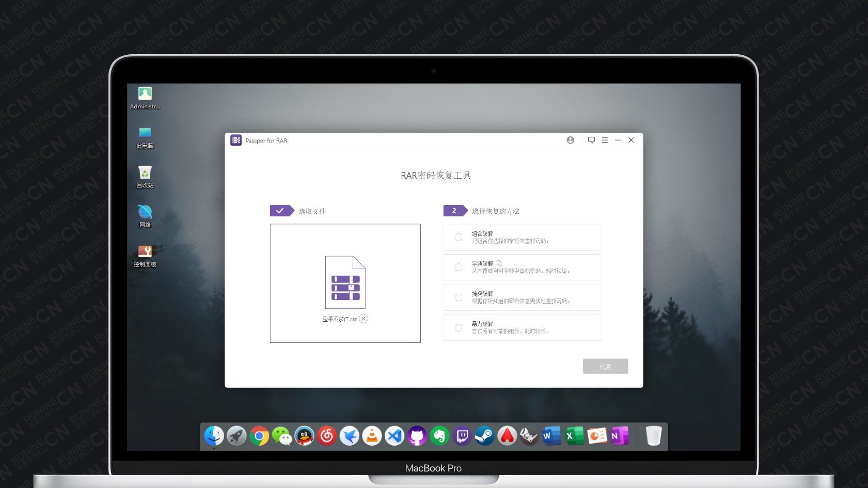Click the description 只组合你选择的字符来查找密码。

(x=511, y=241)
